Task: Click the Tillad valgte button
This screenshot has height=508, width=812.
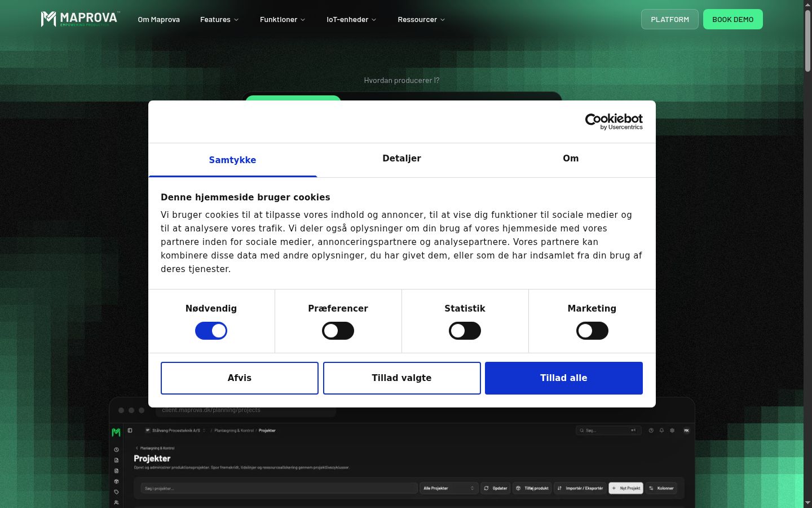Action: click(401, 378)
